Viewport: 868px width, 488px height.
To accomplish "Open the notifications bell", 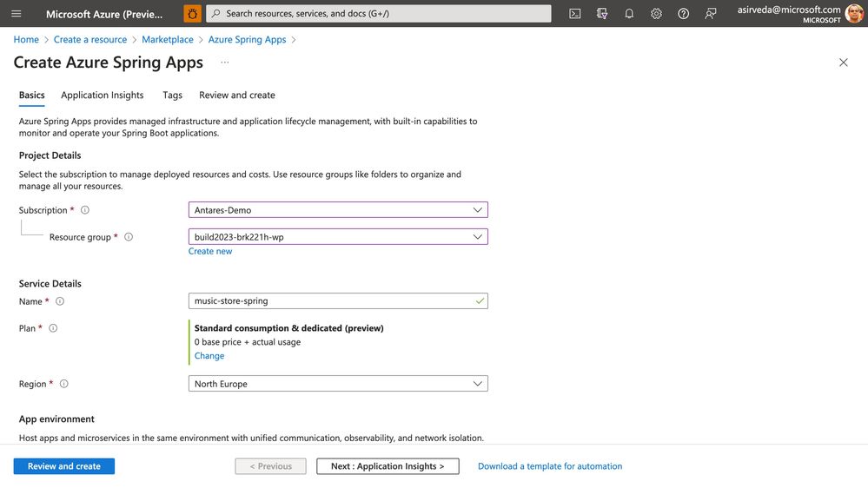I will (629, 14).
